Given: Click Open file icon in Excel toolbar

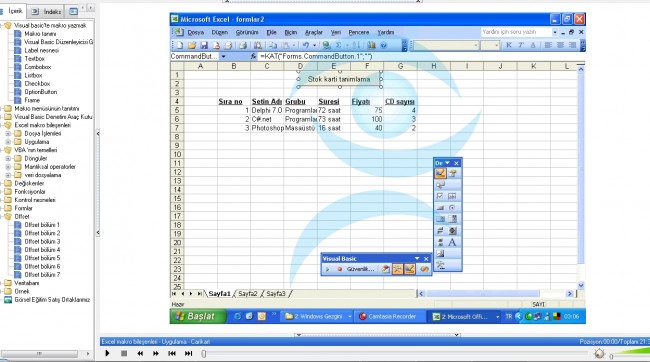Looking at the screenshot, I should (192, 45).
